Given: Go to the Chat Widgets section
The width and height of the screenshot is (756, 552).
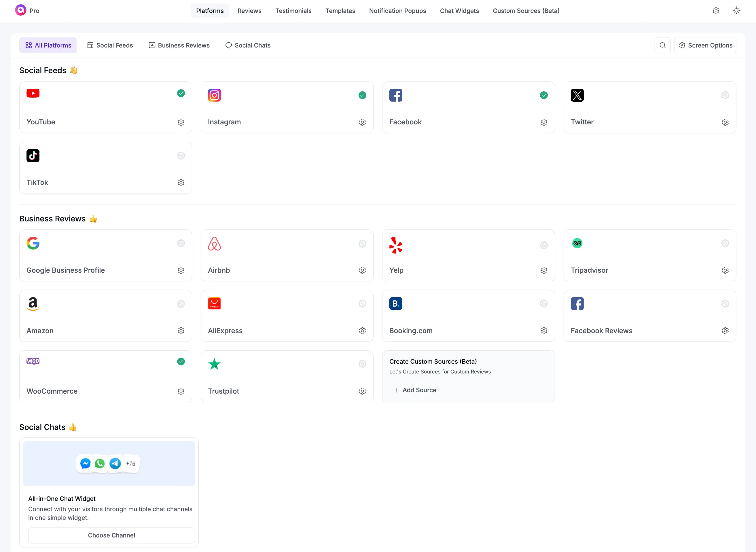Looking at the screenshot, I should tap(459, 11).
